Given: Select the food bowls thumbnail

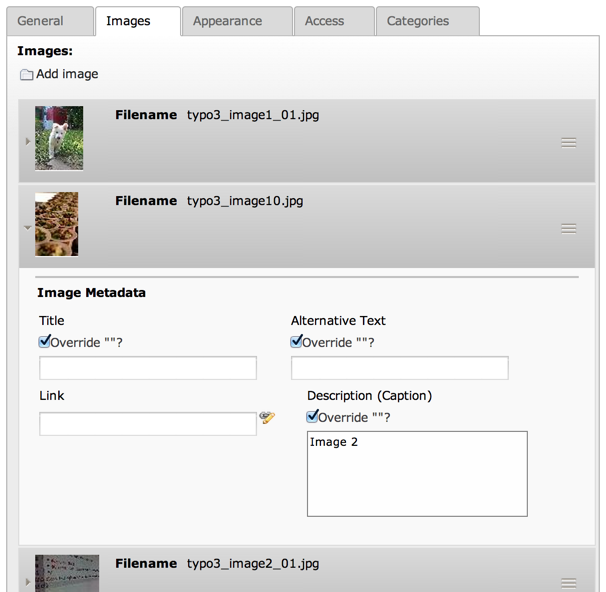Looking at the screenshot, I should (56, 224).
